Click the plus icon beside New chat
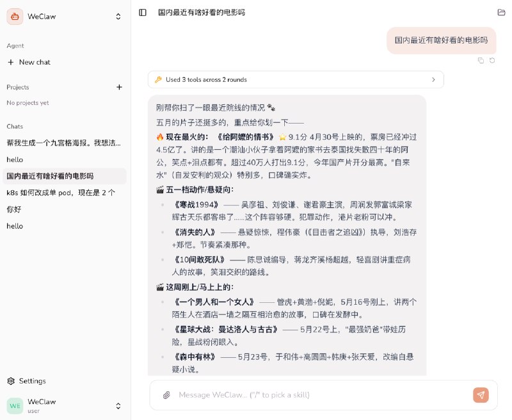The width and height of the screenshot is (512, 420). [x=11, y=62]
